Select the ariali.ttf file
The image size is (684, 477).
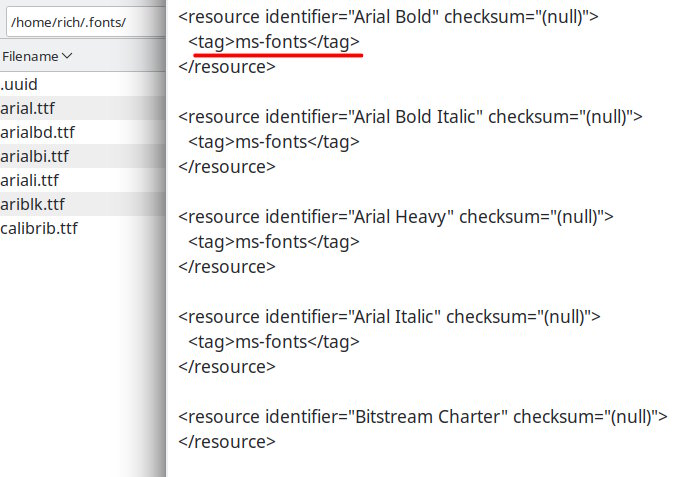click(x=30, y=181)
